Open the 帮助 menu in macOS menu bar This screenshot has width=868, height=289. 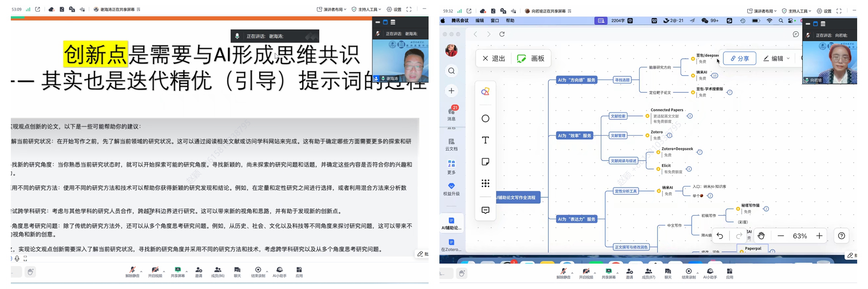pos(510,21)
